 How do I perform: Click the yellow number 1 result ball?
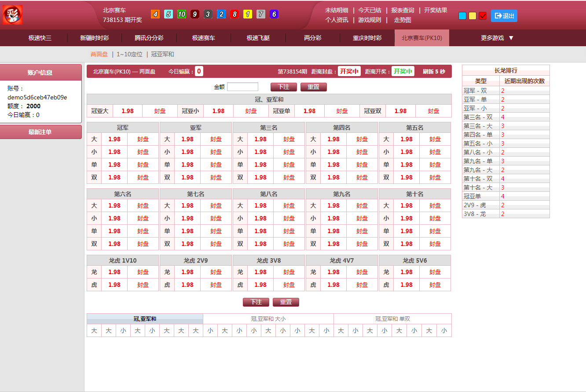pos(247,15)
